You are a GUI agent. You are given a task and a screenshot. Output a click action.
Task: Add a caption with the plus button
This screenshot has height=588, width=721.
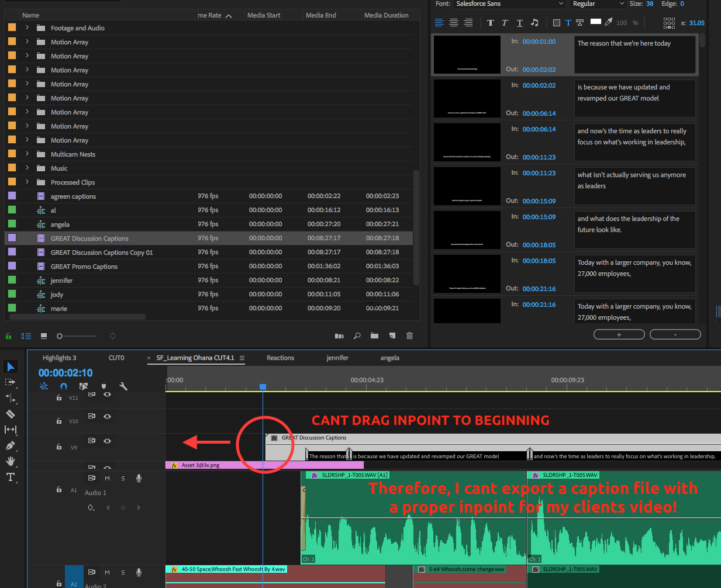[x=619, y=334]
